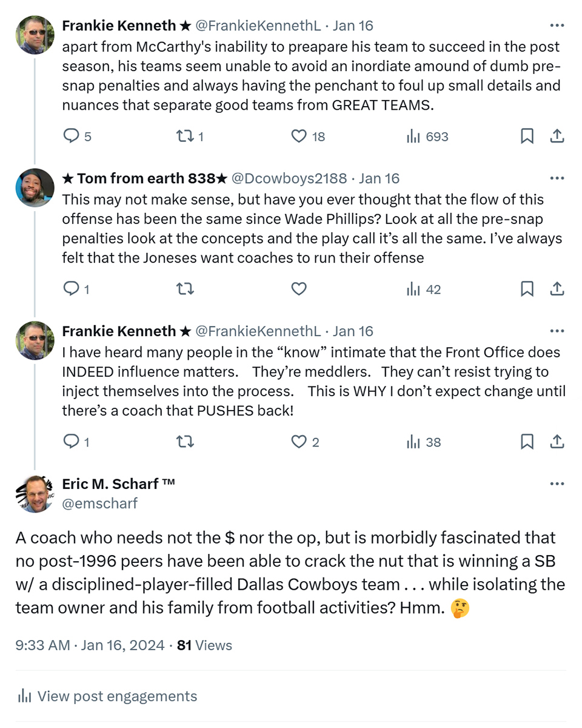Bookmark the Wade Phillips offense tweet

click(x=527, y=289)
